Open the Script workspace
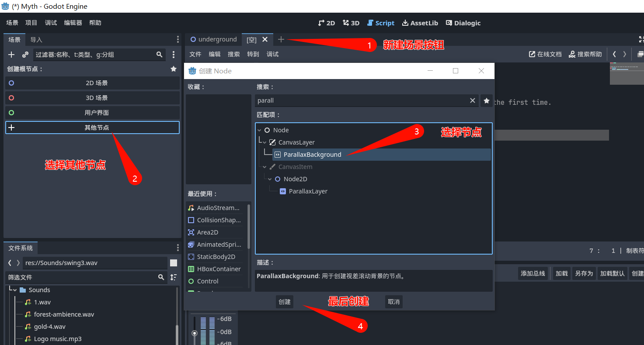Viewport: 644px width, 345px height. coord(381,23)
